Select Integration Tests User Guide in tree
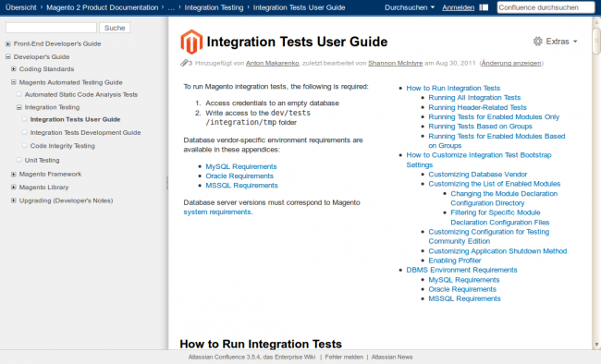Image resolution: width=601 pixels, height=364 pixels. click(75, 119)
